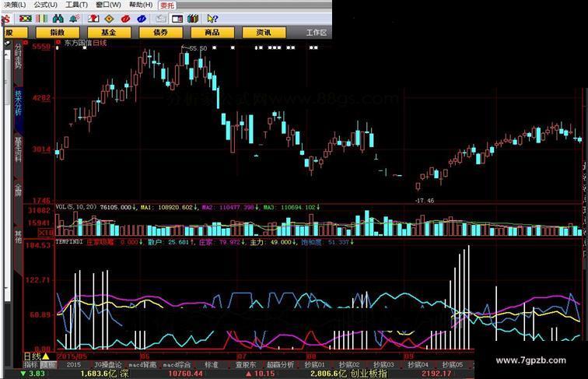Image resolution: width=588 pixels, height=379 pixels.
Task: Select the 超赢分析 indicator tab
Action: 280,364
